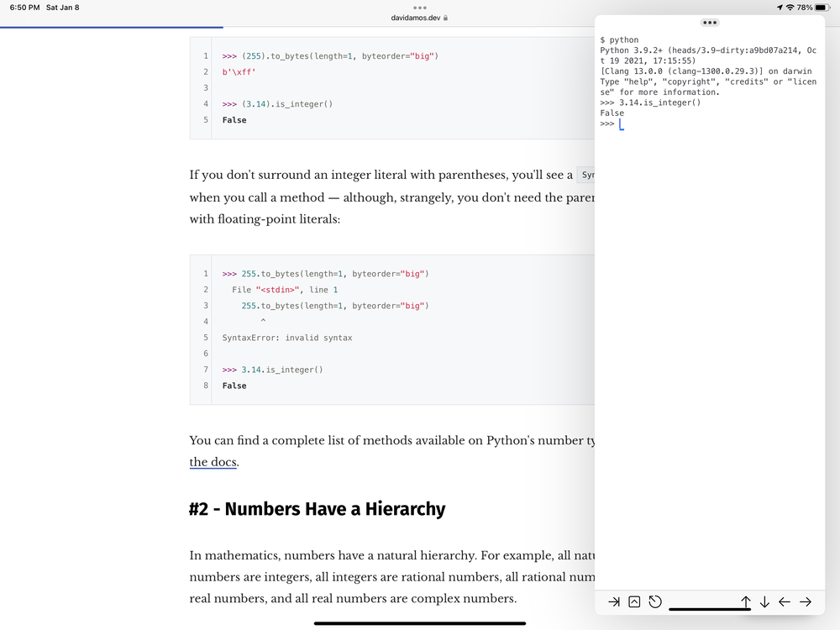Tap the lock icon beside davidamos.dev
This screenshot has height=630, width=840.
[445, 18]
